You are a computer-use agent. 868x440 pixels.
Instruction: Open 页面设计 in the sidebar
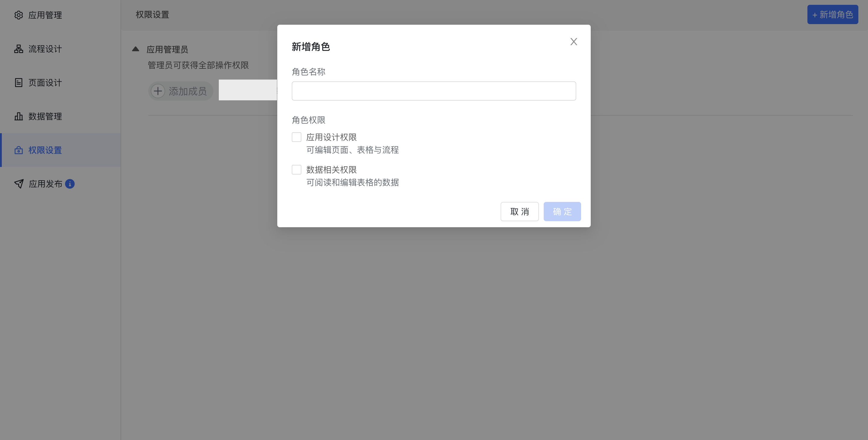pyautogui.click(x=60, y=83)
